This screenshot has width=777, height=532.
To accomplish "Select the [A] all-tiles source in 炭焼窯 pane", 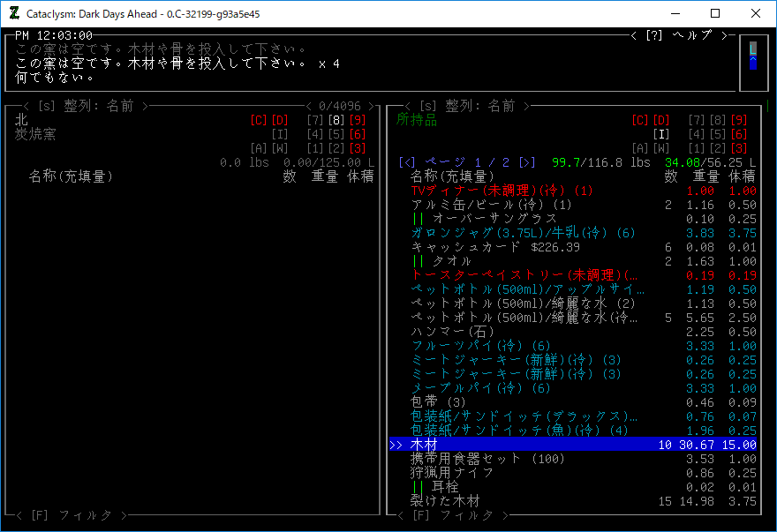I will (258, 148).
